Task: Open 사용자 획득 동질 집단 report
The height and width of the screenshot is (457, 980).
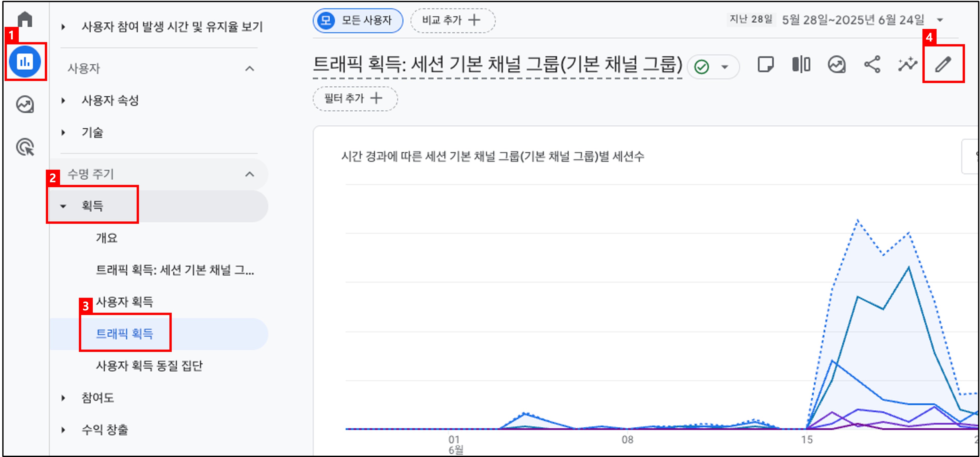Action: [x=149, y=366]
